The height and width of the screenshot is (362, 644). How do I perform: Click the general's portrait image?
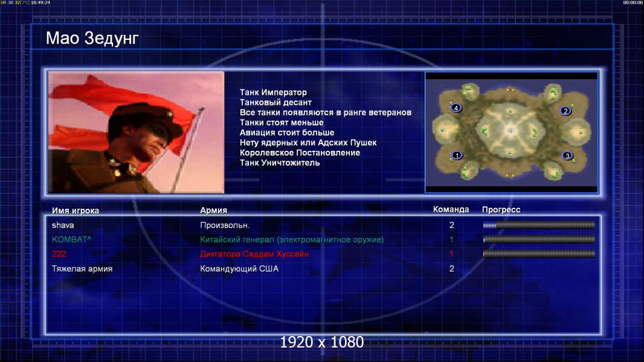(x=137, y=132)
